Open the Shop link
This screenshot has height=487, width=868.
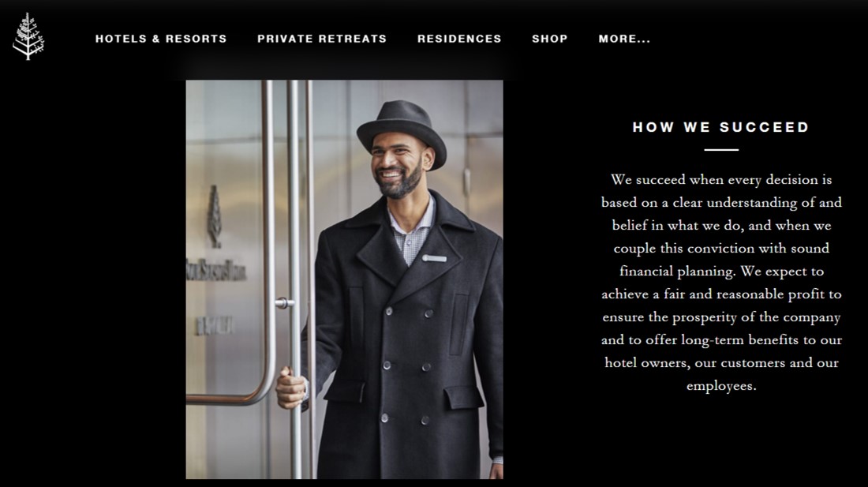(x=550, y=39)
